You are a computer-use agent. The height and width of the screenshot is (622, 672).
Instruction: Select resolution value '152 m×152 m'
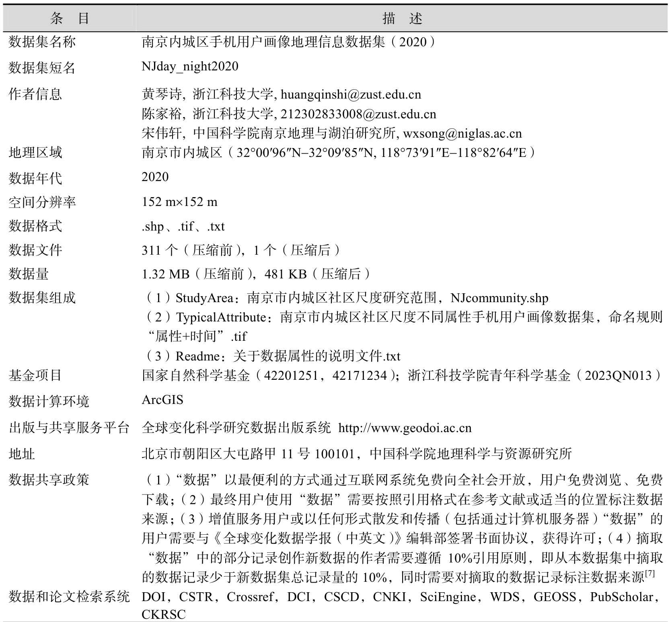179,202
